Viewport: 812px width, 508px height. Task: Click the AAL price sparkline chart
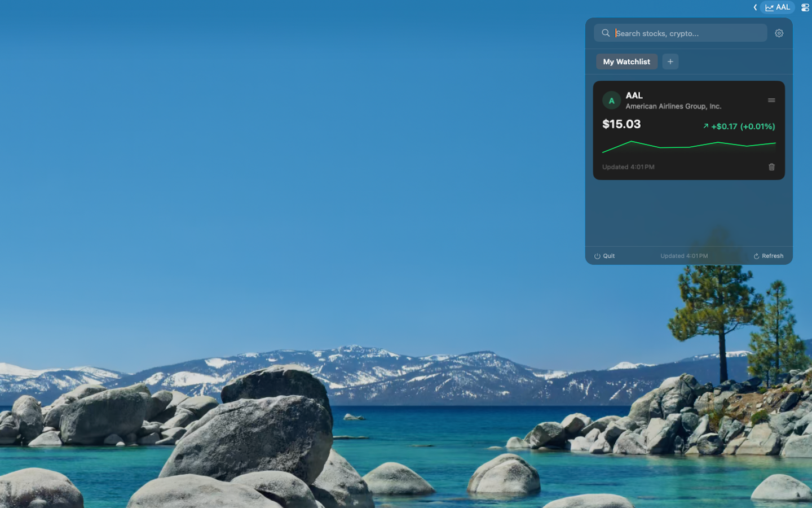(x=688, y=147)
